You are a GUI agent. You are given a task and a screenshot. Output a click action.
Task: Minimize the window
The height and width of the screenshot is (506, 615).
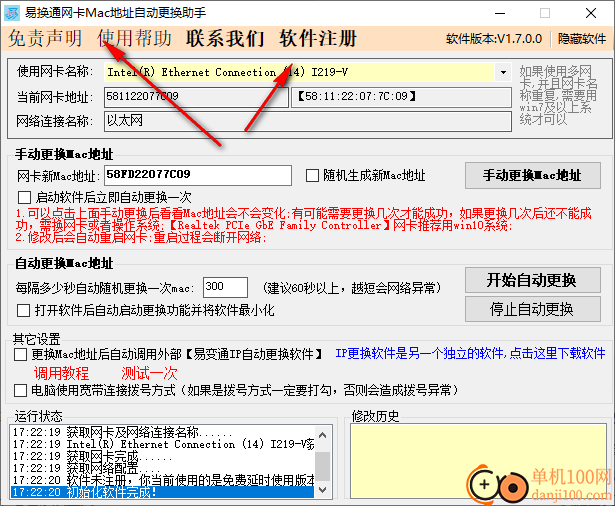[500, 13]
